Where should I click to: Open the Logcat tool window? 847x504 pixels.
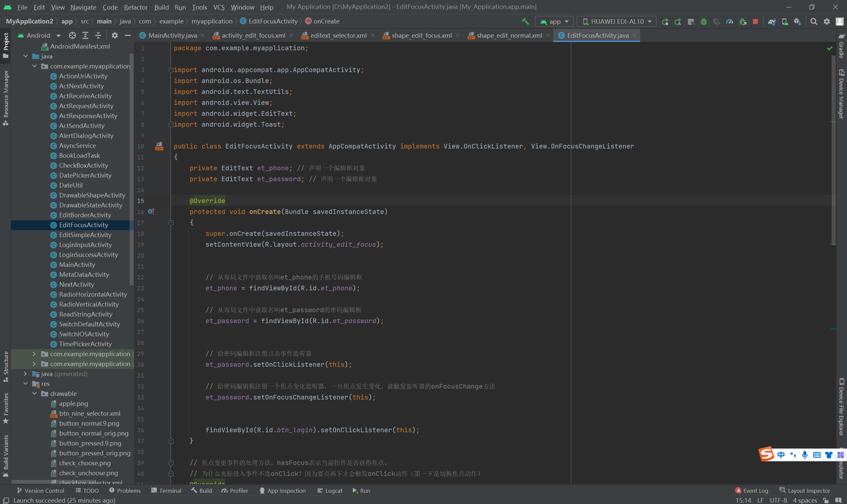coord(330,490)
